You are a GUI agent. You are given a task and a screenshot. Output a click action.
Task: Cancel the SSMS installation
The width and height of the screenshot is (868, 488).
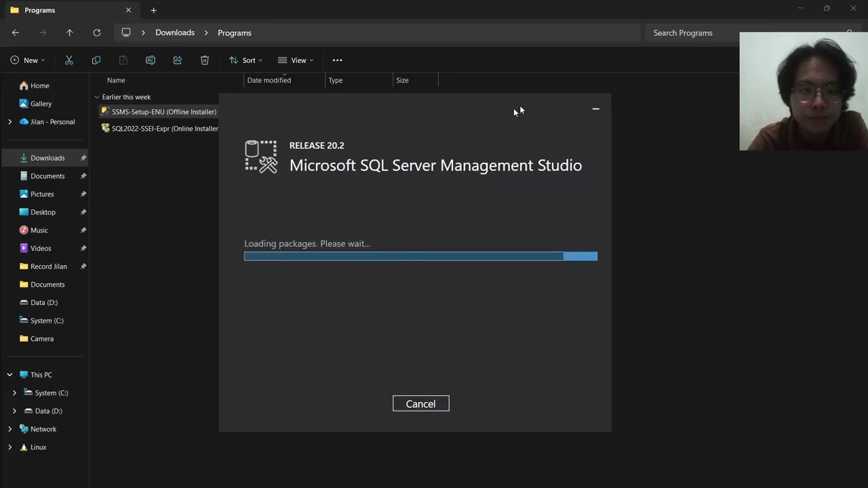(420, 403)
